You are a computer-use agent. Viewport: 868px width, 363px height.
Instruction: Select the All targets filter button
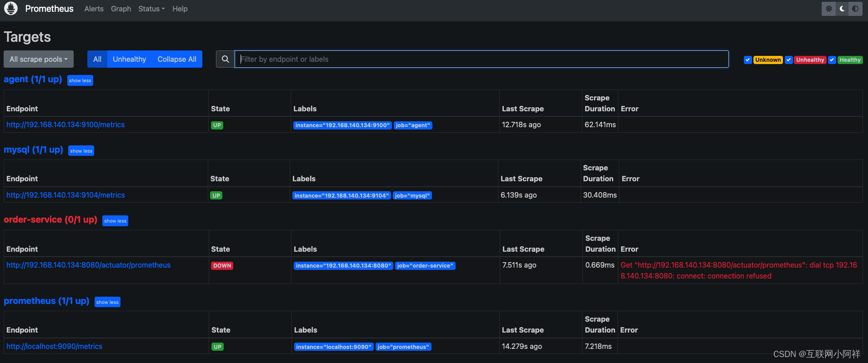tap(97, 59)
